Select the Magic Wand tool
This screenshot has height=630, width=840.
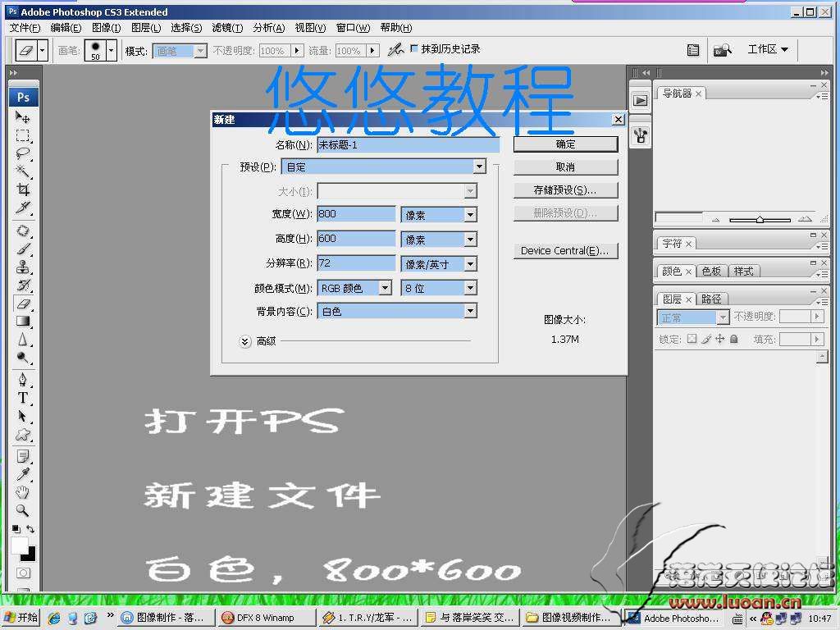(22, 171)
